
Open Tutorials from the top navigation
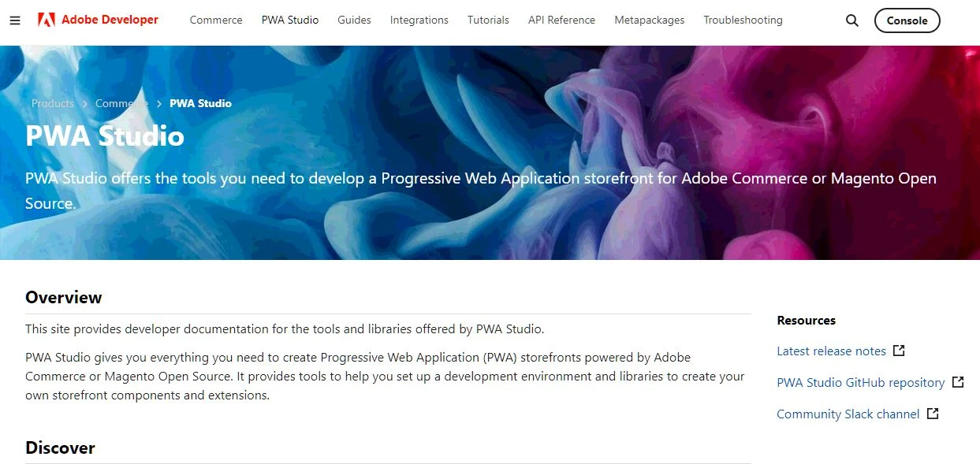point(488,20)
